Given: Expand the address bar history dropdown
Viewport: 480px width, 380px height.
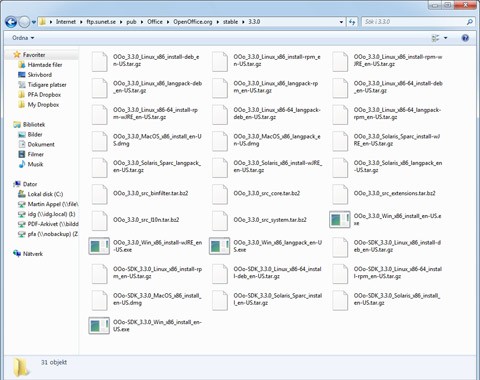Looking at the screenshot, I should tap(341, 22).
